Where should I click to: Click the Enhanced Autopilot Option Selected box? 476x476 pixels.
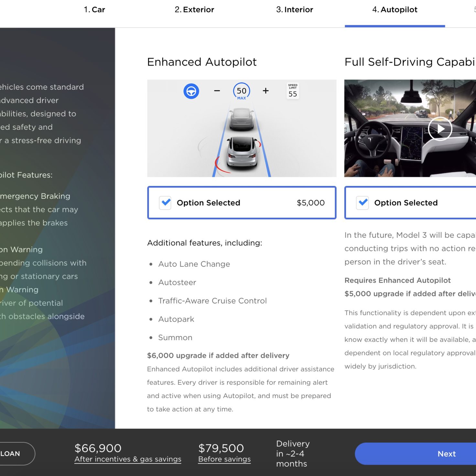(242, 203)
